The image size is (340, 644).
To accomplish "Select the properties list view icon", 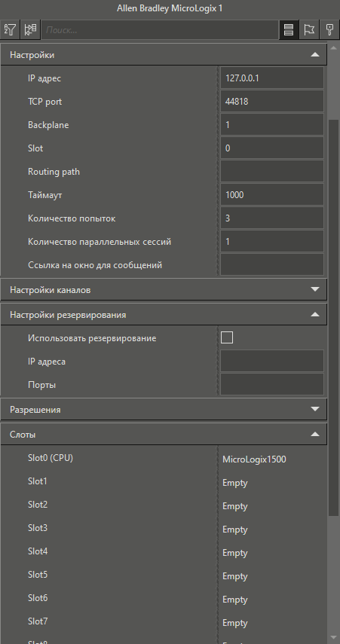I will coord(289,29).
